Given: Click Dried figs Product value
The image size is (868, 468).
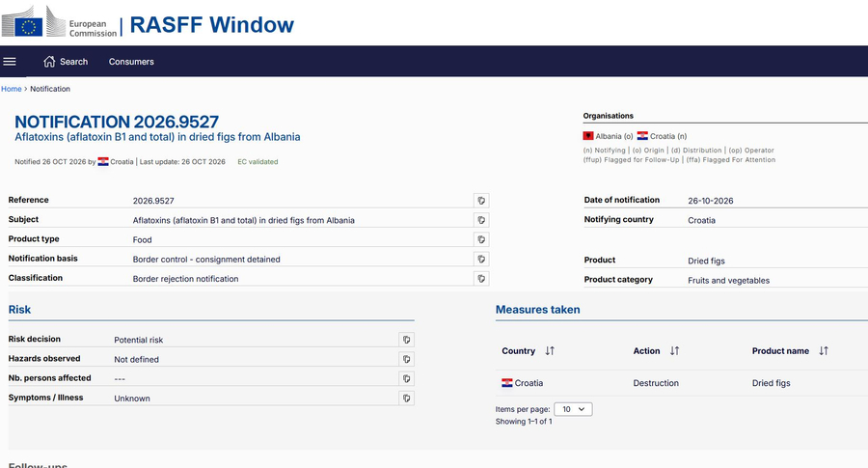Looking at the screenshot, I should click(x=706, y=261).
